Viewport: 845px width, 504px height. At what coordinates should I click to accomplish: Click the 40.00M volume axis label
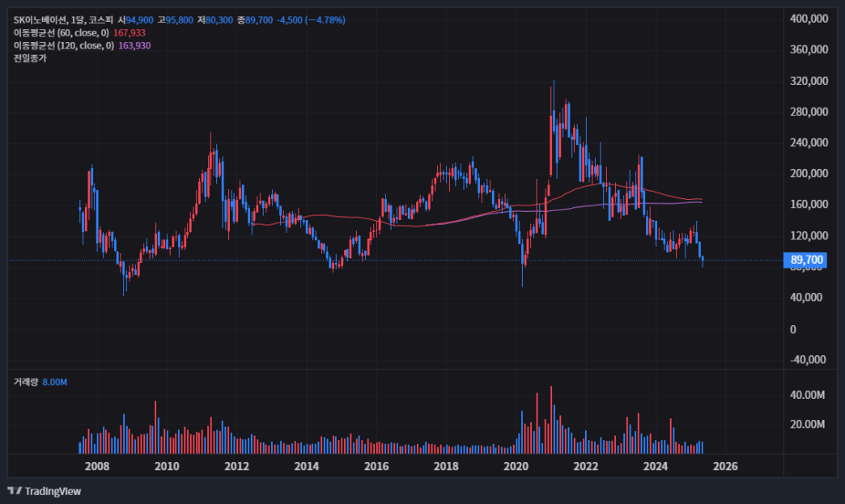[807, 395]
